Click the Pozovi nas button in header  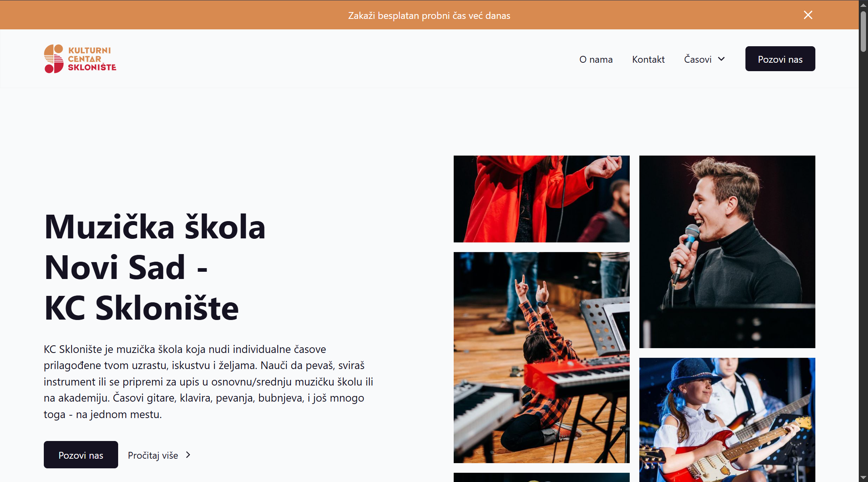point(780,59)
